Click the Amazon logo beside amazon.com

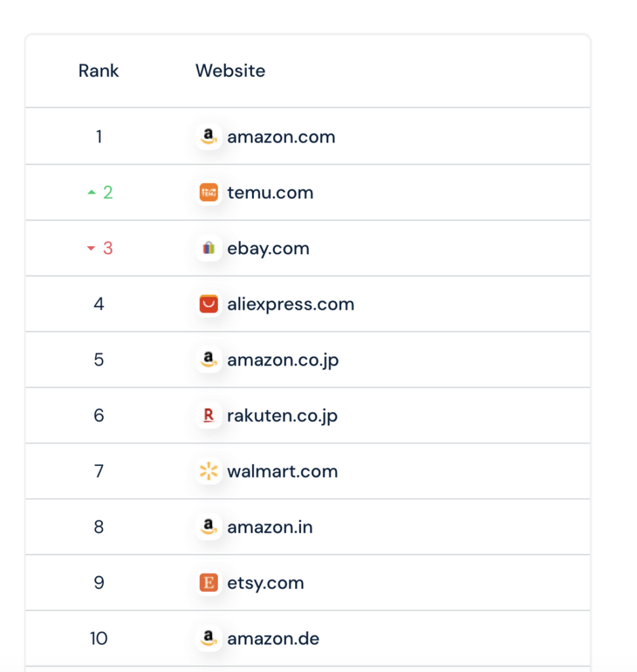(x=209, y=136)
